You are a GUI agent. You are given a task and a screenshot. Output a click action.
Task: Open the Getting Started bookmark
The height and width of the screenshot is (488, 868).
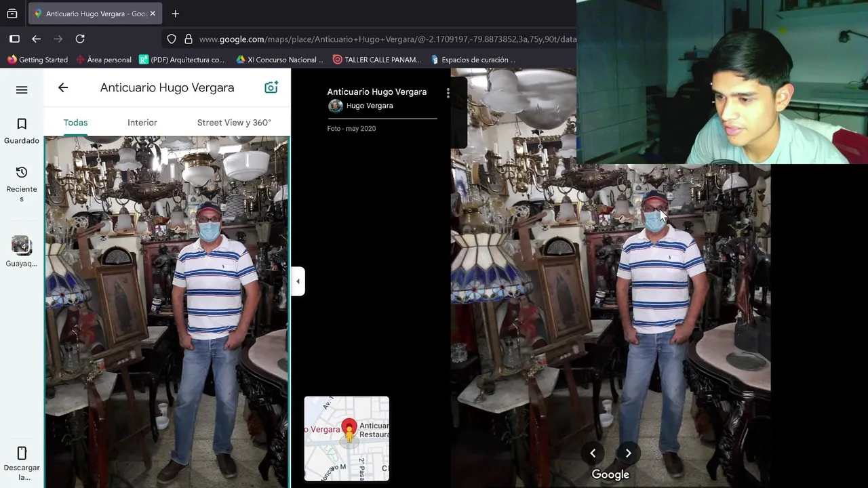(37, 60)
